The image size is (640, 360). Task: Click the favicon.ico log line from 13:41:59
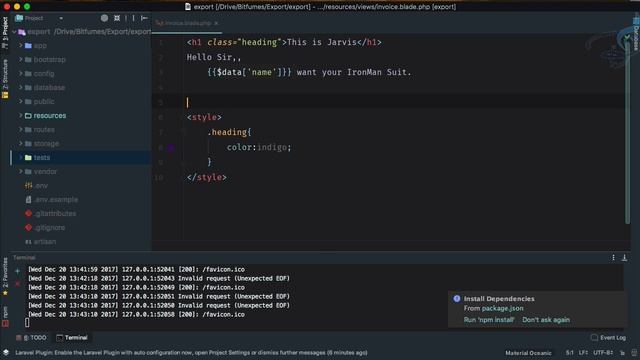coord(136,269)
